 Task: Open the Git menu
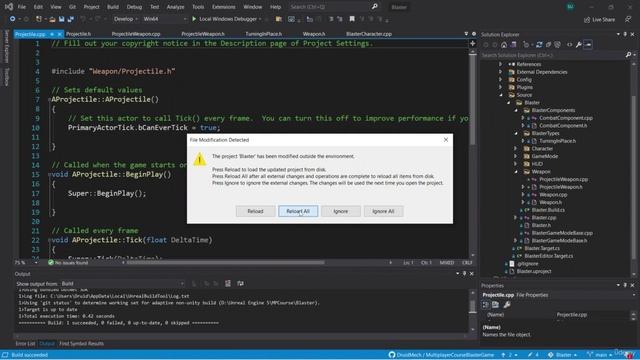(x=72, y=7)
